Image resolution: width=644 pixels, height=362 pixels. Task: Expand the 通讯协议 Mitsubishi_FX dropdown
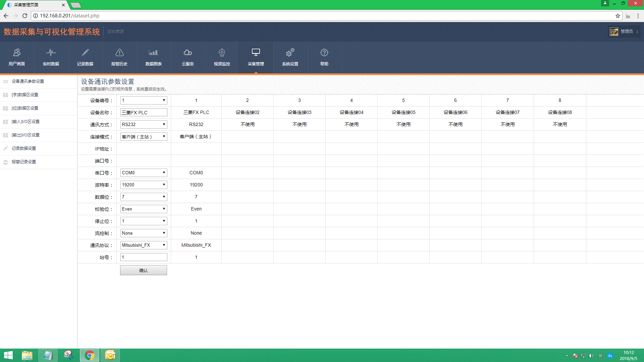pyautogui.click(x=144, y=245)
